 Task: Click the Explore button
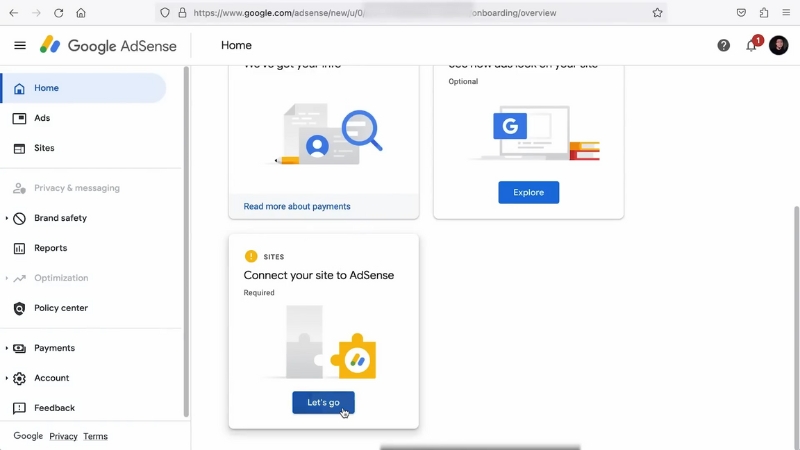point(529,192)
